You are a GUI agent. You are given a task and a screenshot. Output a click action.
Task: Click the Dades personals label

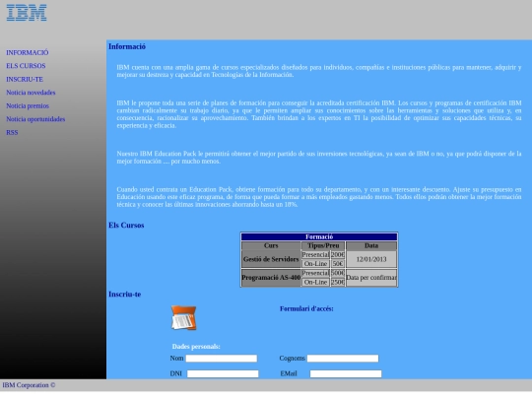pos(196,347)
